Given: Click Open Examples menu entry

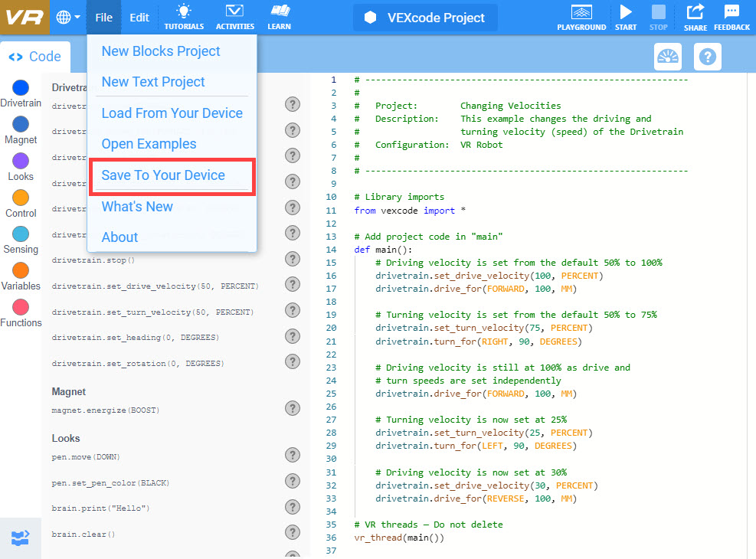Looking at the screenshot, I should tap(149, 144).
